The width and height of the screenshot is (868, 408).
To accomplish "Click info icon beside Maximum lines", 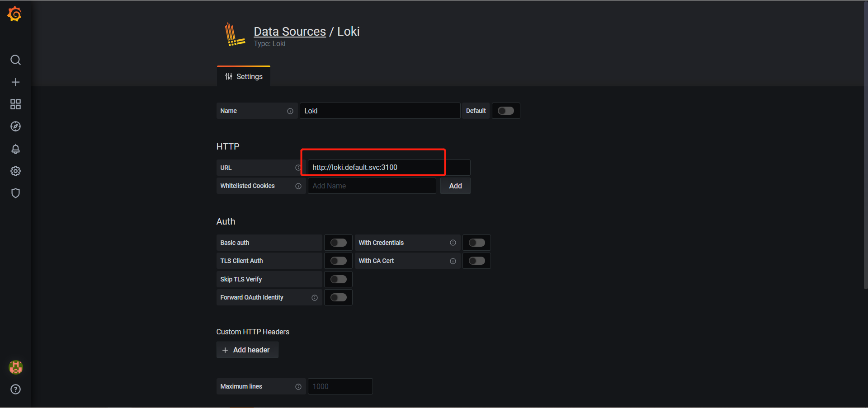I will point(298,387).
